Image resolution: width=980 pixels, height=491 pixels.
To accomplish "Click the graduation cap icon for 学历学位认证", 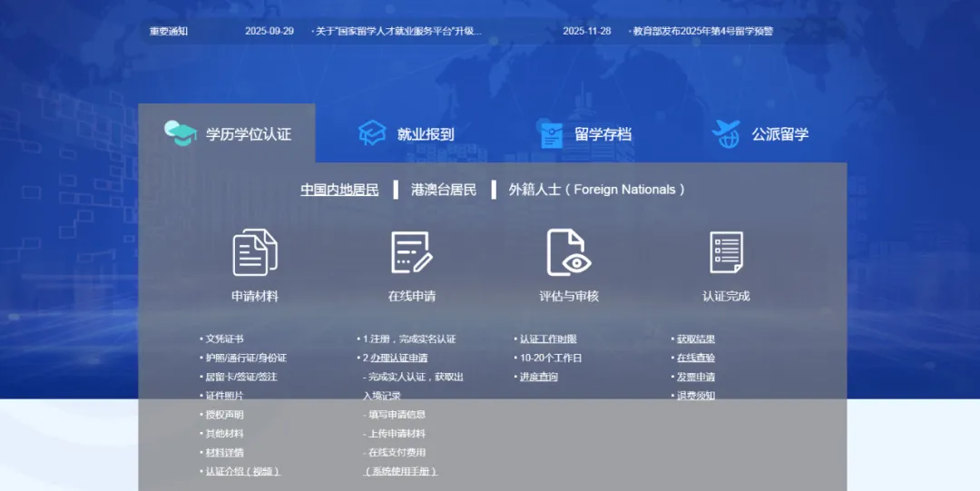I will [181, 133].
